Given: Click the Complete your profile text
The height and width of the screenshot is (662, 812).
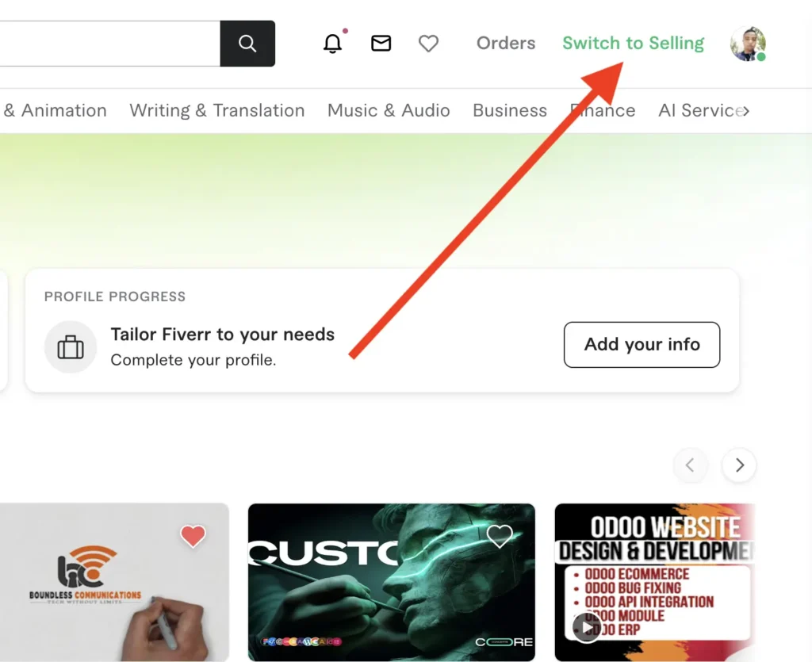Looking at the screenshot, I should pos(193,360).
